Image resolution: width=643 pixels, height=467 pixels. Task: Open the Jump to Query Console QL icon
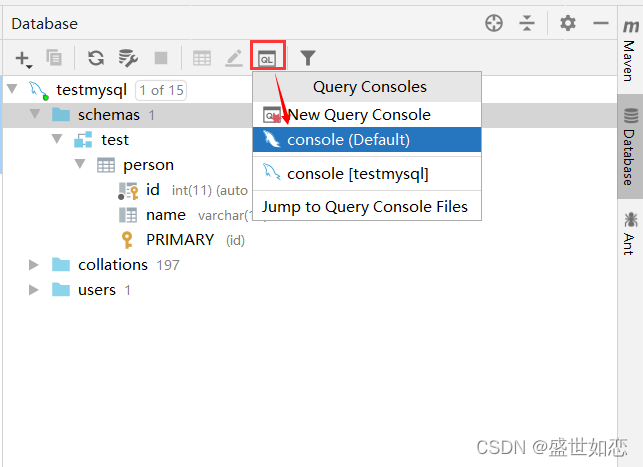tap(267, 58)
